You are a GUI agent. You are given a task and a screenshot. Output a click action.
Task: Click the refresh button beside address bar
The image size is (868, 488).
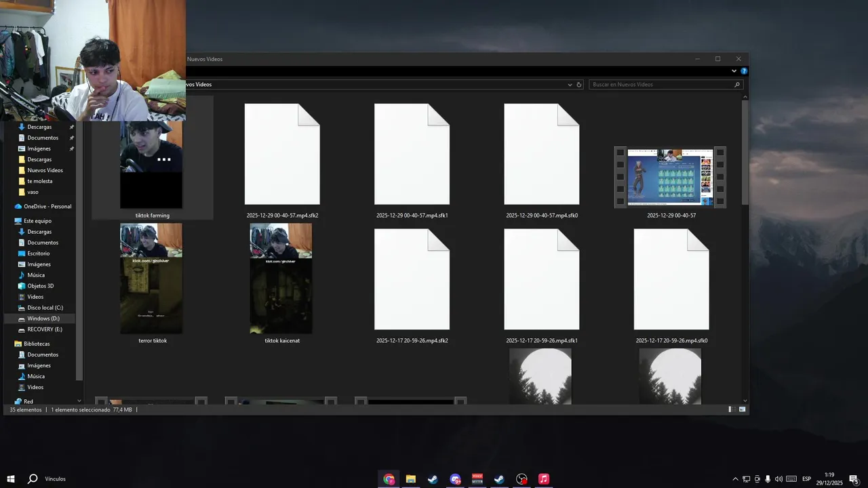click(x=579, y=85)
